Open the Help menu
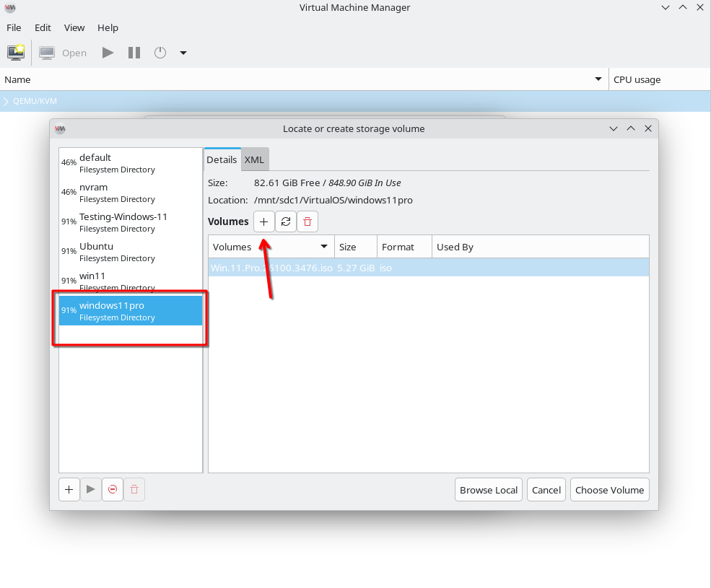The width and height of the screenshot is (711, 588). point(108,27)
